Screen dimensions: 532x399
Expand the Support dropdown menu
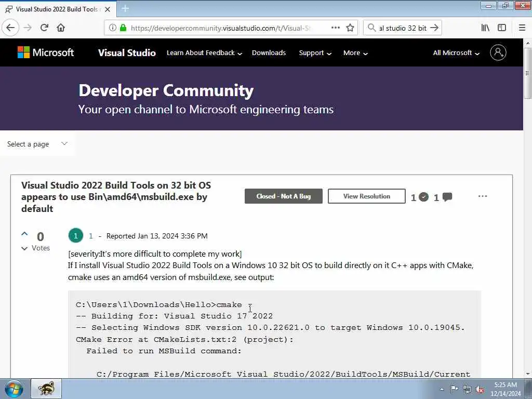[315, 53]
